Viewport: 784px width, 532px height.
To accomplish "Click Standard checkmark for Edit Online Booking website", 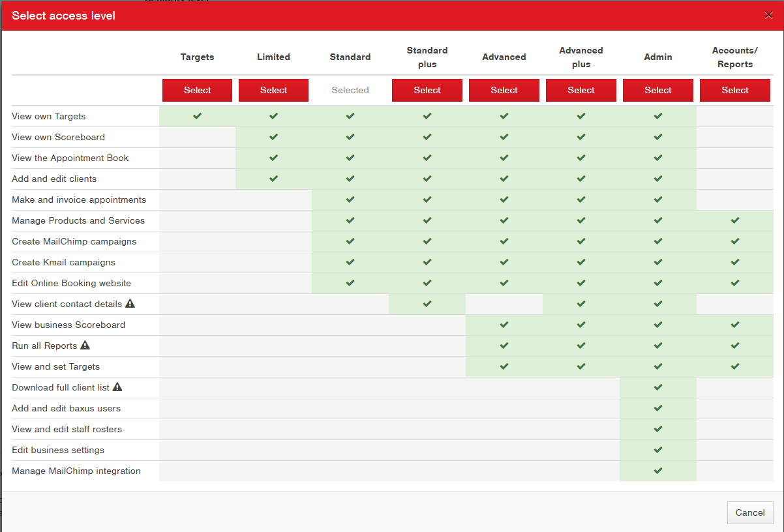I will pyautogui.click(x=350, y=283).
